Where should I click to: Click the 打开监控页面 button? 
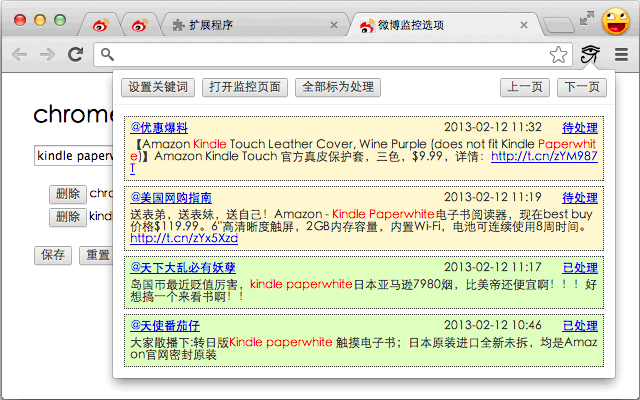click(x=245, y=87)
